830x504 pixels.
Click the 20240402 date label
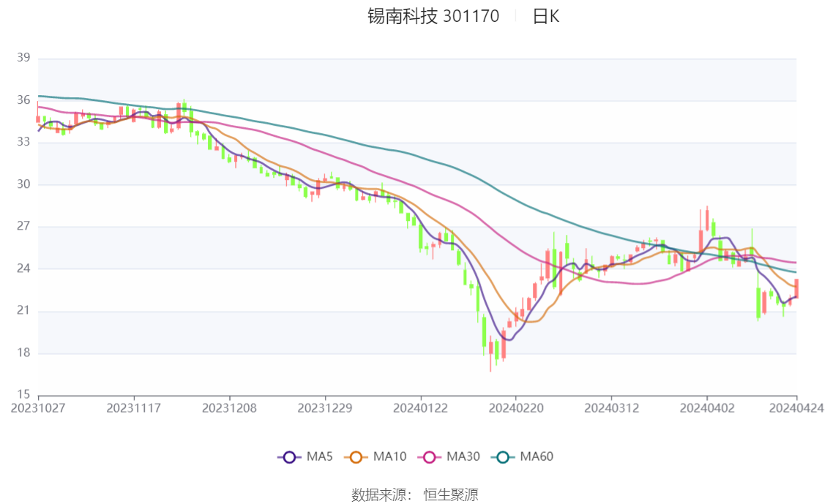pos(706,408)
